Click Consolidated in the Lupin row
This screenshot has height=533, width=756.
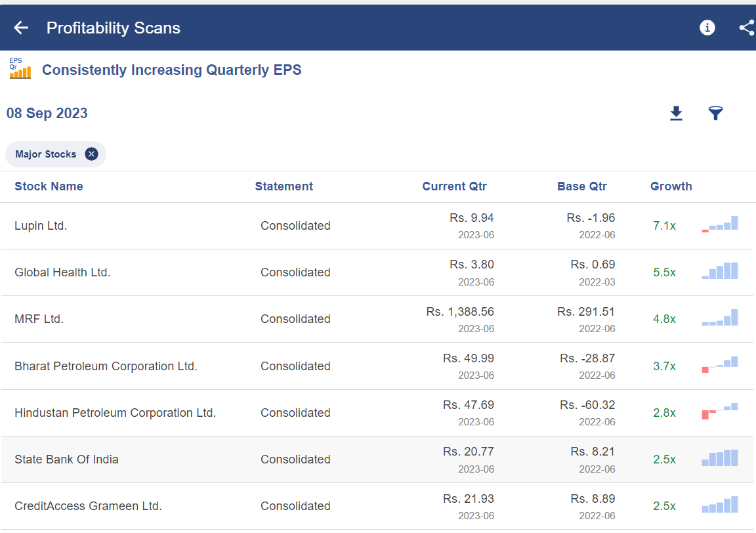295,226
